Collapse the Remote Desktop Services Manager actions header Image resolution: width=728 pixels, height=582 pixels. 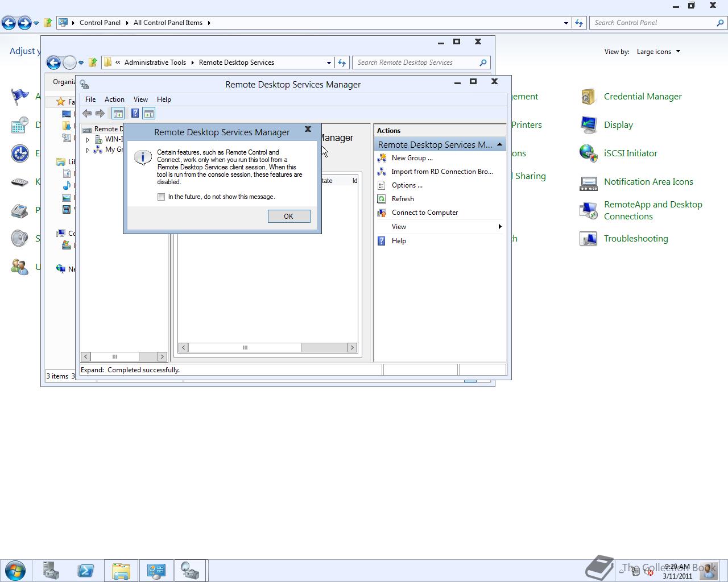(x=499, y=144)
